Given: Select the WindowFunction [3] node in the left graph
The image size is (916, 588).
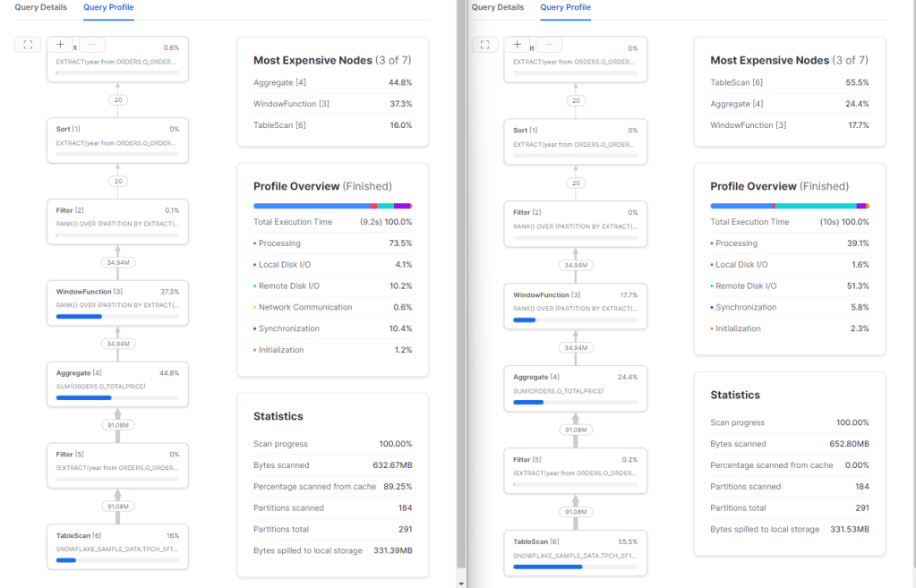Looking at the screenshot, I should click(117, 302).
